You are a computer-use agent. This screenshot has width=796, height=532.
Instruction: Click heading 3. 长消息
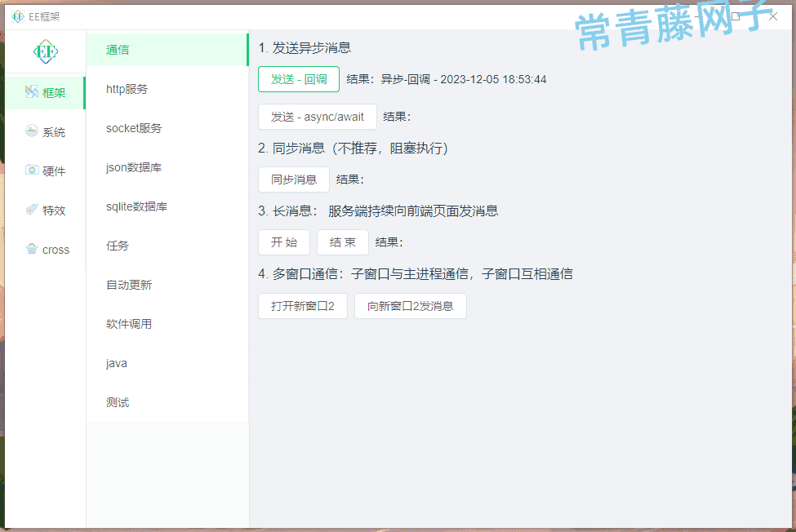coord(378,211)
